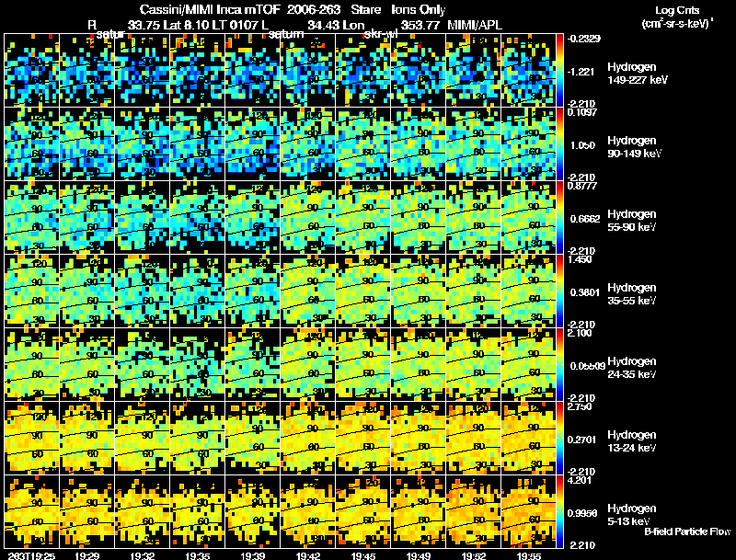Image resolution: width=736 pixels, height=560 pixels.
Task: Click the '19:49' time label
Action: tap(419, 555)
